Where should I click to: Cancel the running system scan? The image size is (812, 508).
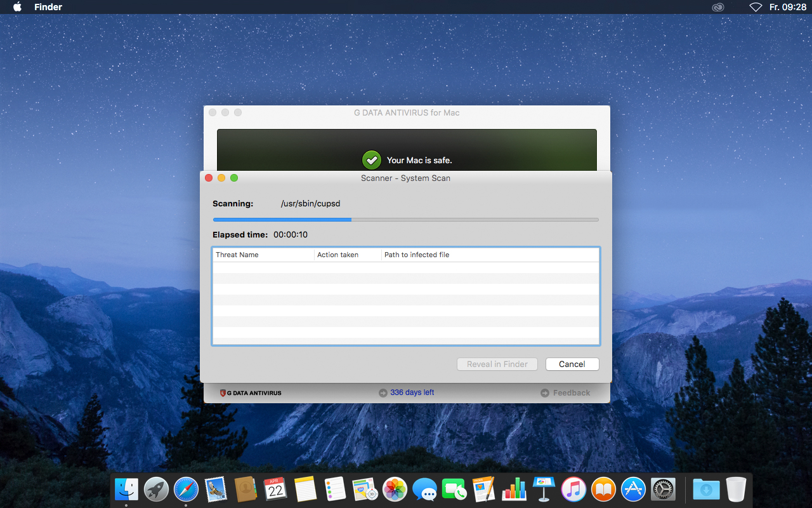pos(572,364)
